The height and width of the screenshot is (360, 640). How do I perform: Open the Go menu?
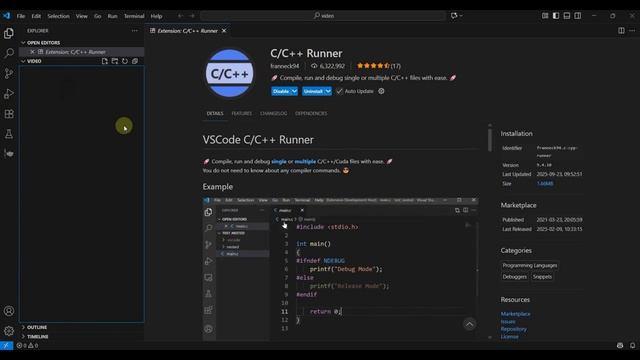tap(98, 16)
